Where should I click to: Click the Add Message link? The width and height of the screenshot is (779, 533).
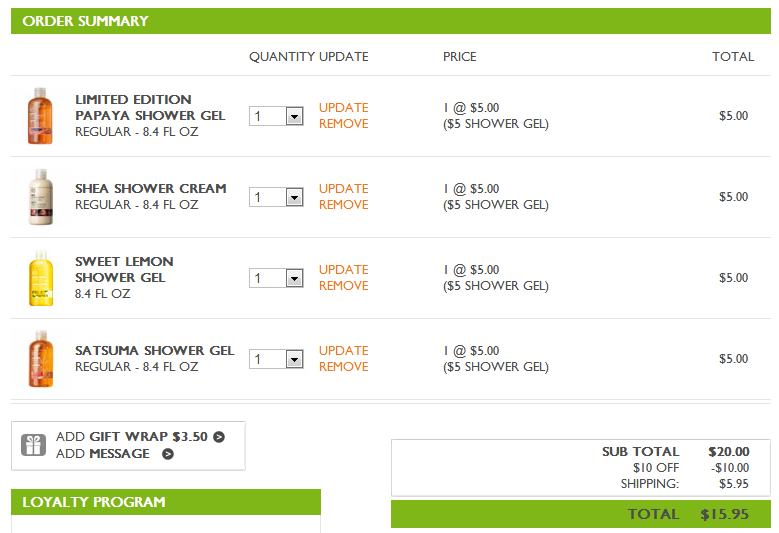pyautogui.click(x=103, y=454)
